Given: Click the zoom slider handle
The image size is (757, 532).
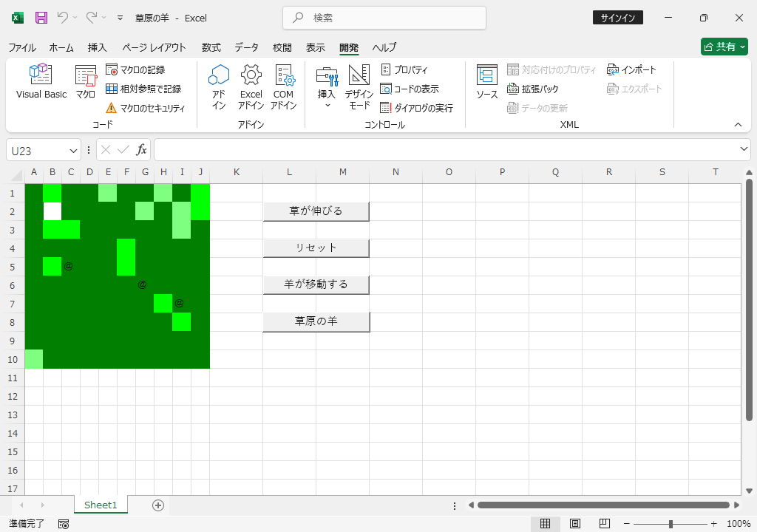Looking at the screenshot, I should tap(670, 525).
